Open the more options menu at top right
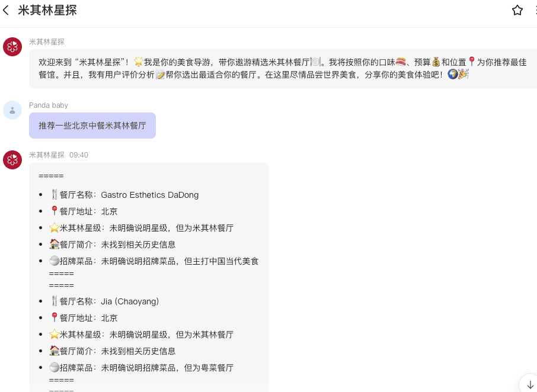The height and width of the screenshot is (392, 537). tap(535, 10)
